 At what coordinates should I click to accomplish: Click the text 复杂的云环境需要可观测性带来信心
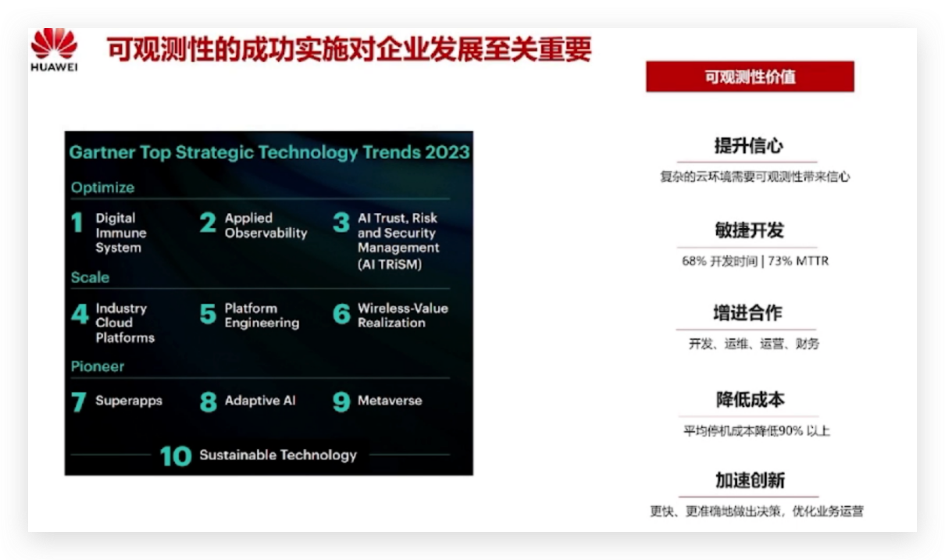point(754,177)
